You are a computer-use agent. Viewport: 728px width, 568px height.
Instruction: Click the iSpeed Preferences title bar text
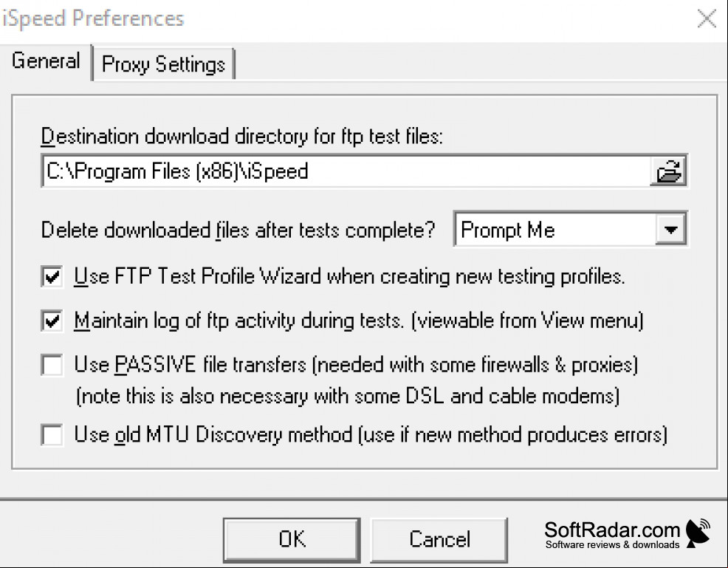click(93, 19)
